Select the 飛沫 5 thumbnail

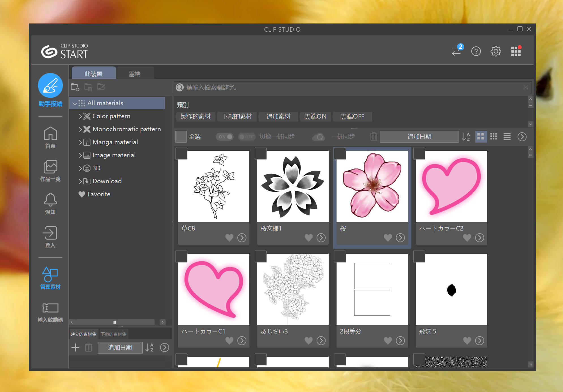tap(451, 289)
